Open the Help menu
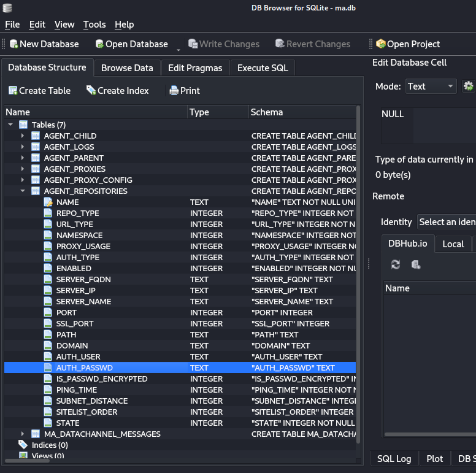 point(124,25)
